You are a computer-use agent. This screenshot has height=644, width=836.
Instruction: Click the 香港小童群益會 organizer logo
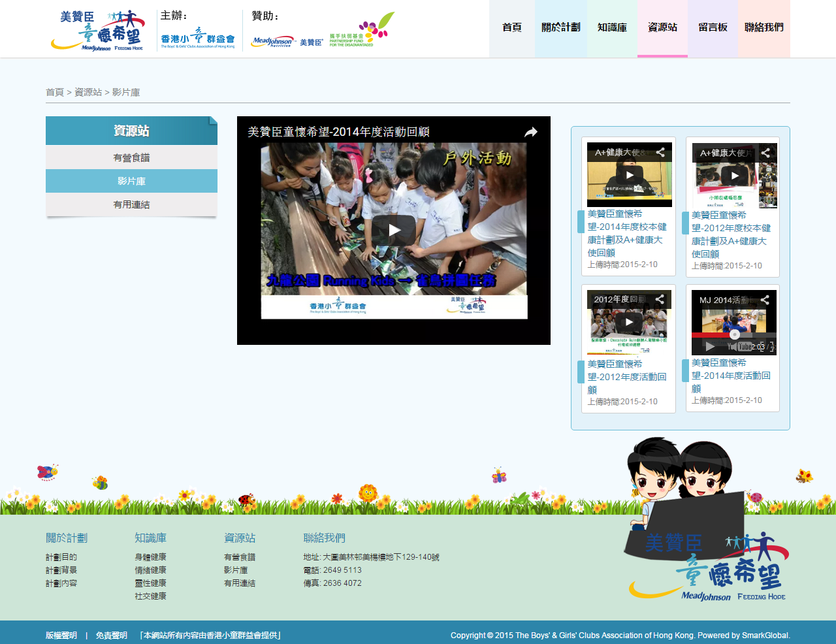tap(197, 39)
